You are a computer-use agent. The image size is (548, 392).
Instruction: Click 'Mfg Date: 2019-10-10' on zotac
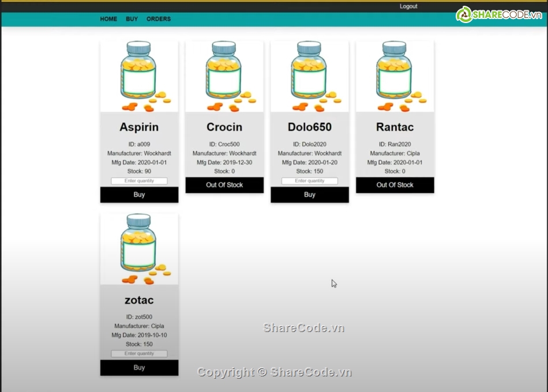pos(139,335)
